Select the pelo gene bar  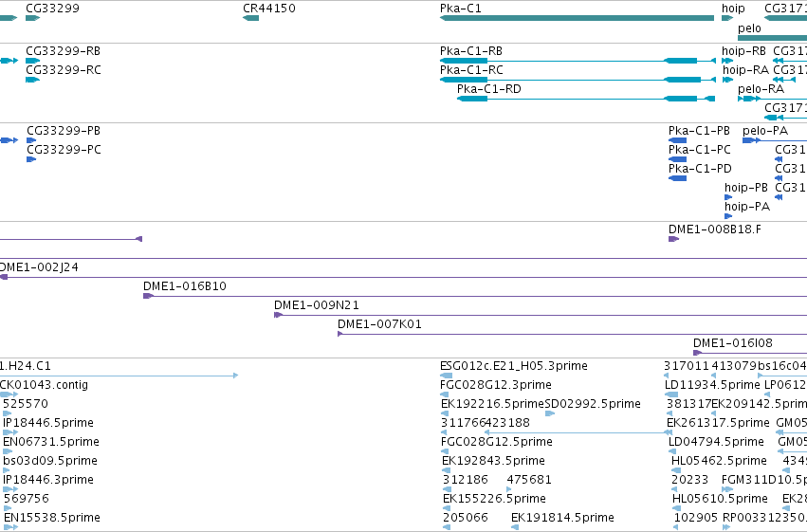tap(772, 38)
